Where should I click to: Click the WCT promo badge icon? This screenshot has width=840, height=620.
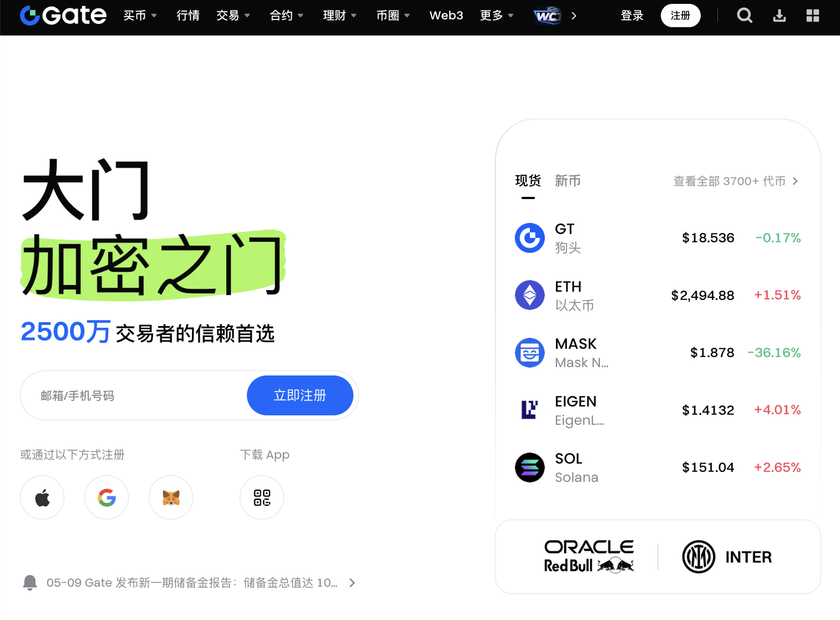coord(548,16)
